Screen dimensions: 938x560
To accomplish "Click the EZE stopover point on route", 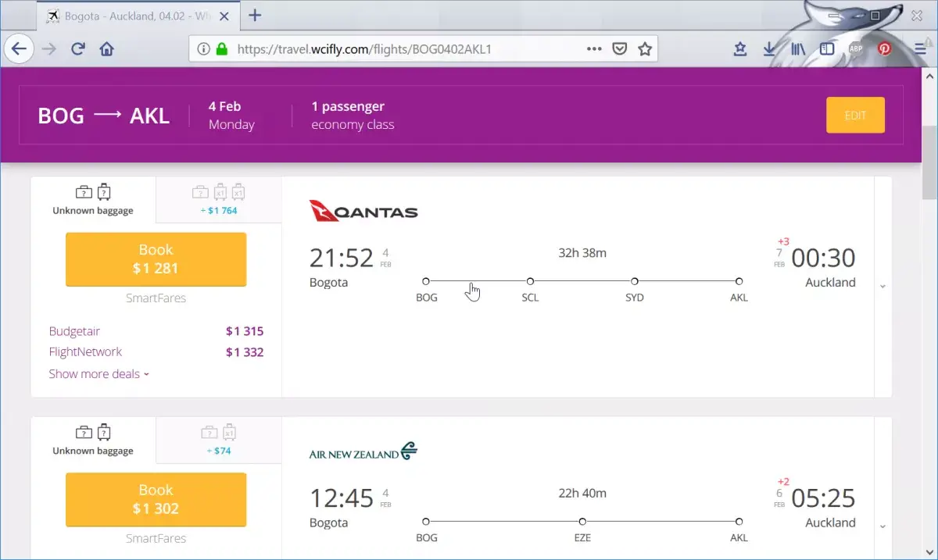I will pyautogui.click(x=582, y=522).
